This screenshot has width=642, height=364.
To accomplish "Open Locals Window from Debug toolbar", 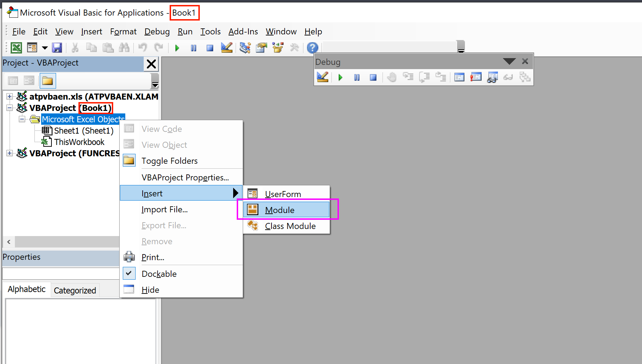I will [x=459, y=77].
